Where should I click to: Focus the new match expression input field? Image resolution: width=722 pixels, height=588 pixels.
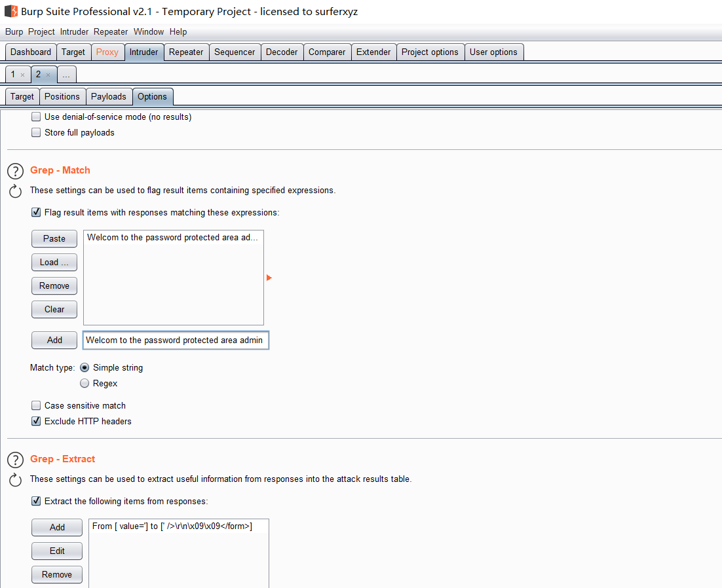pos(176,340)
